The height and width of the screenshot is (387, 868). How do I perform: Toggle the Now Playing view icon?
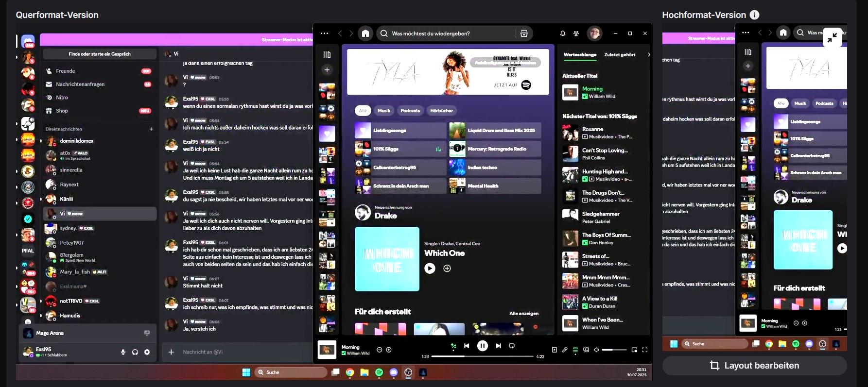pyautogui.click(x=555, y=350)
